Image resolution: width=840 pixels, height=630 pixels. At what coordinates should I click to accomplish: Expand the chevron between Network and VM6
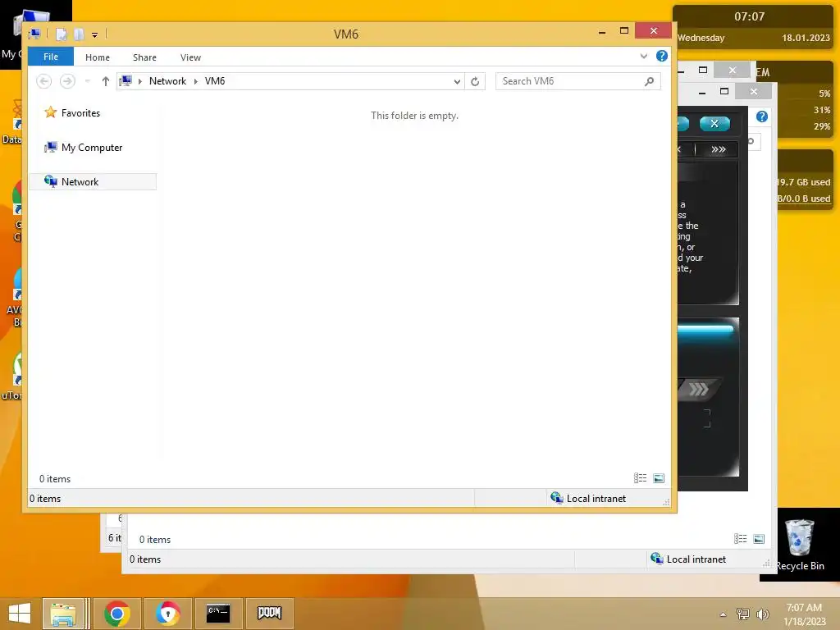195,81
